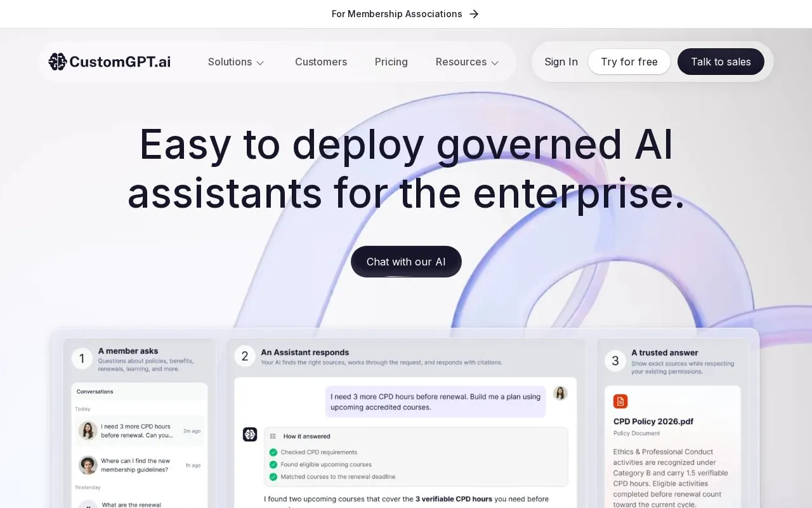The image size is (812, 508).
Task: Click the list icon next to How it answered
Action: (x=273, y=436)
